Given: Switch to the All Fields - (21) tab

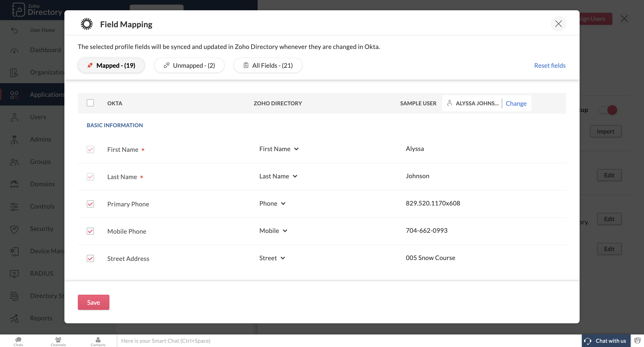Looking at the screenshot, I should (x=268, y=66).
